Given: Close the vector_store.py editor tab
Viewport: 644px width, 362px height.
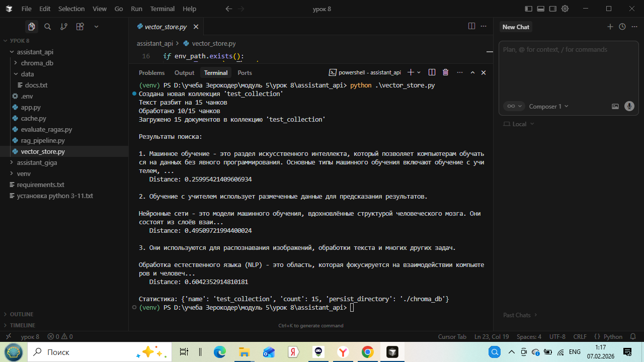Looking at the screenshot, I should (196, 27).
